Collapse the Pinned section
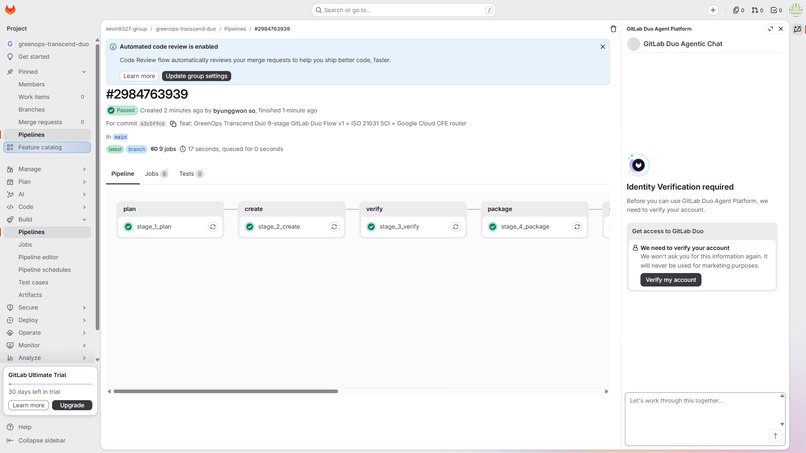 pyautogui.click(x=46, y=72)
